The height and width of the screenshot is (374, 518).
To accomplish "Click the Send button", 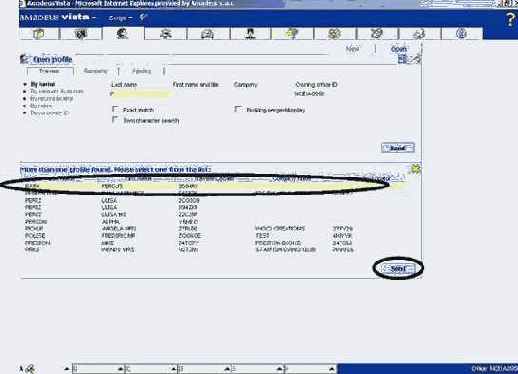I will (398, 148).
